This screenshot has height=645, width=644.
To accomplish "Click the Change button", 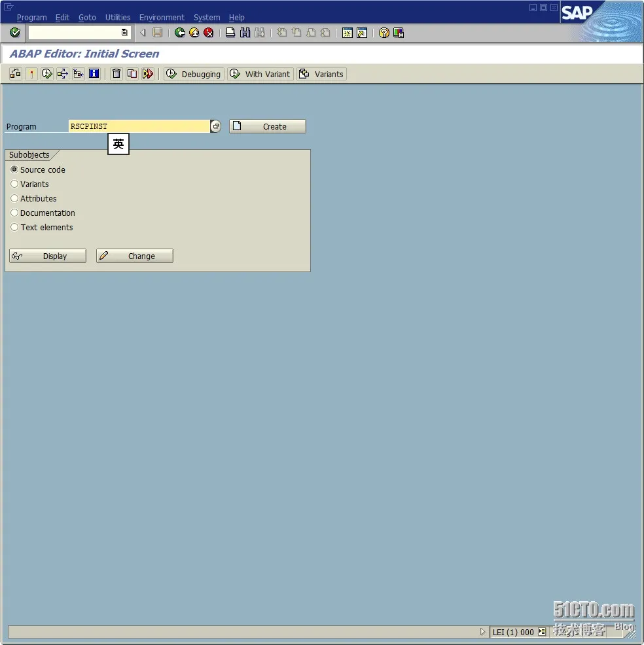I will click(135, 256).
